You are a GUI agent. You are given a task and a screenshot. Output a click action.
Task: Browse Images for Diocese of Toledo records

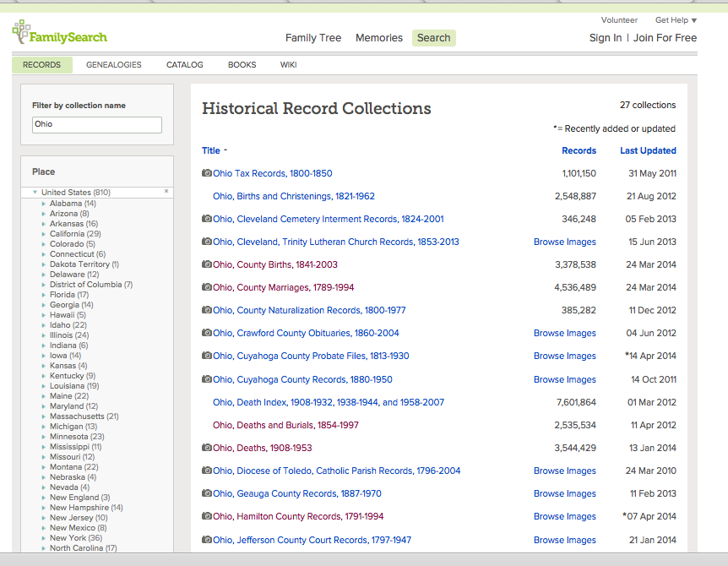pos(564,471)
